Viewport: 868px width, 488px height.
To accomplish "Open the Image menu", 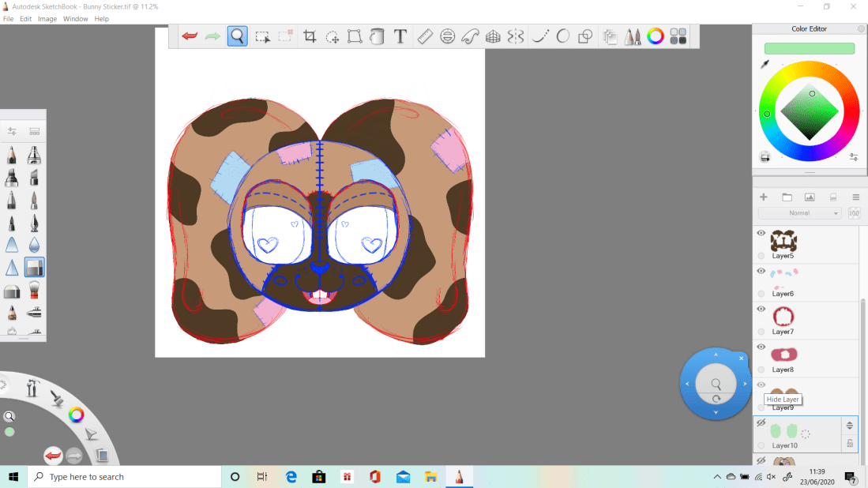I will click(x=47, y=18).
